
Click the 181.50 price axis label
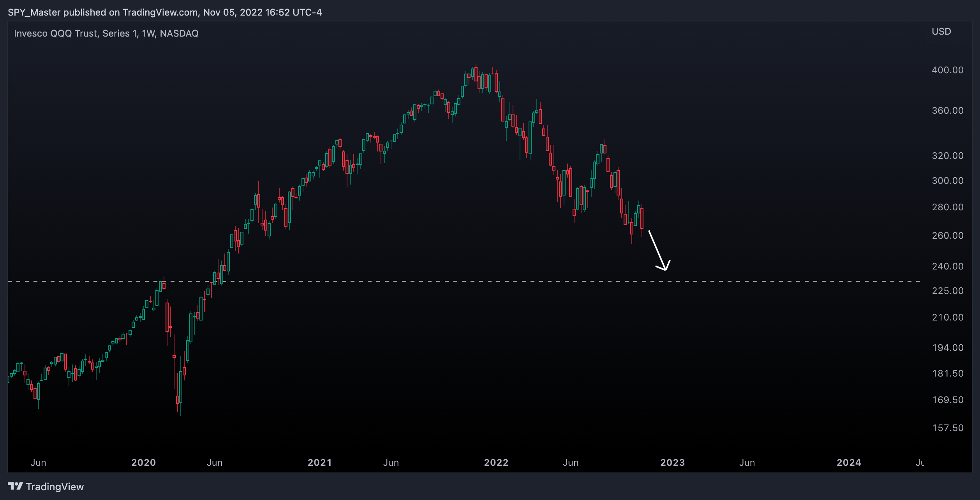948,373
